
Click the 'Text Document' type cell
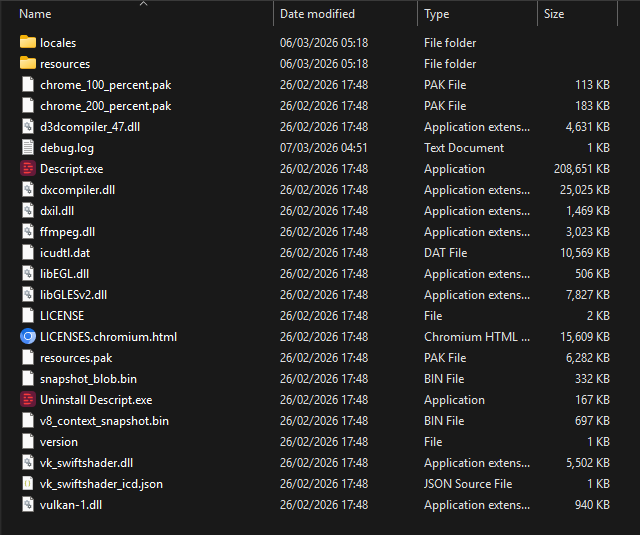pyautogui.click(x=464, y=148)
